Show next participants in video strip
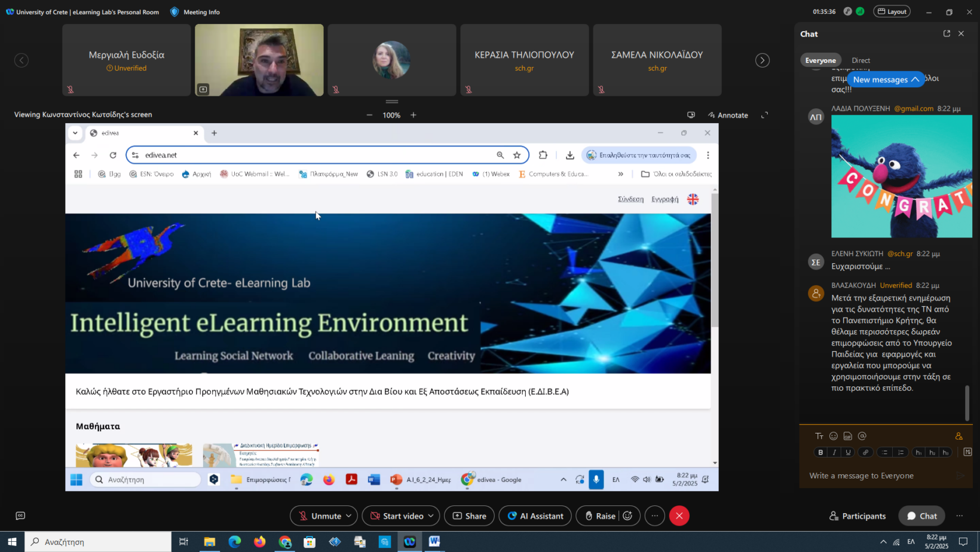 (x=762, y=60)
